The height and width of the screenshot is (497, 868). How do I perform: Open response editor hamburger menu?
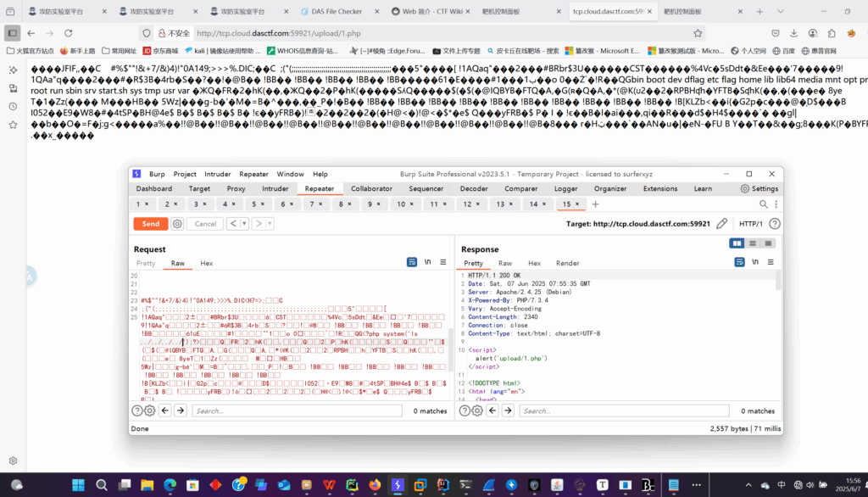[x=771, y=262]
